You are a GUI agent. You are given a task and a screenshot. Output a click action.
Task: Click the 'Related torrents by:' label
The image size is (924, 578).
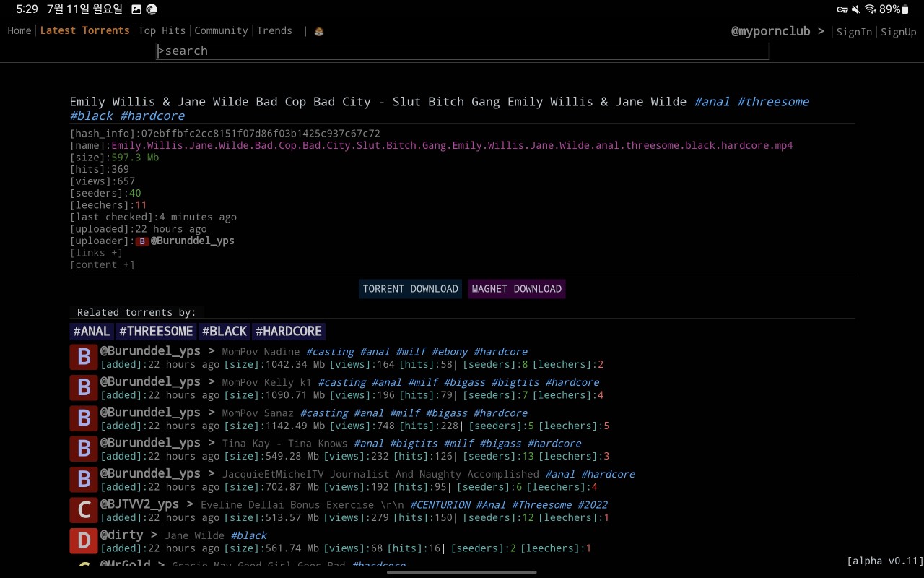136,313
